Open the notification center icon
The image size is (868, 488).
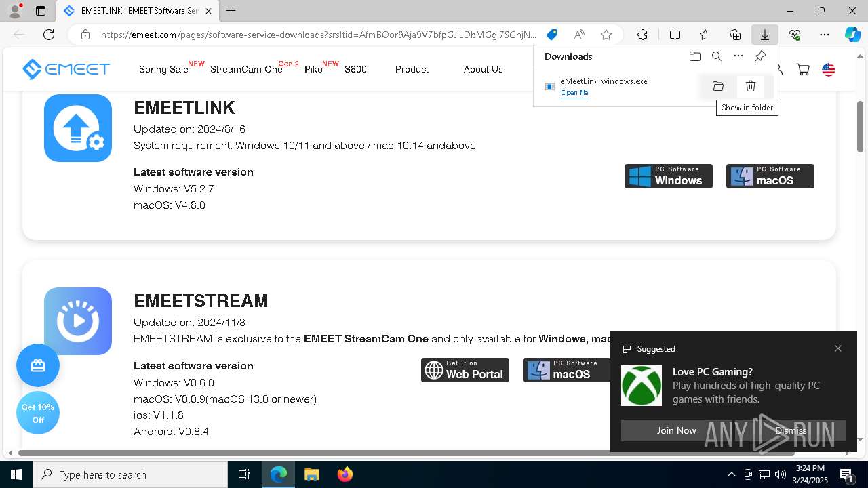846,474
